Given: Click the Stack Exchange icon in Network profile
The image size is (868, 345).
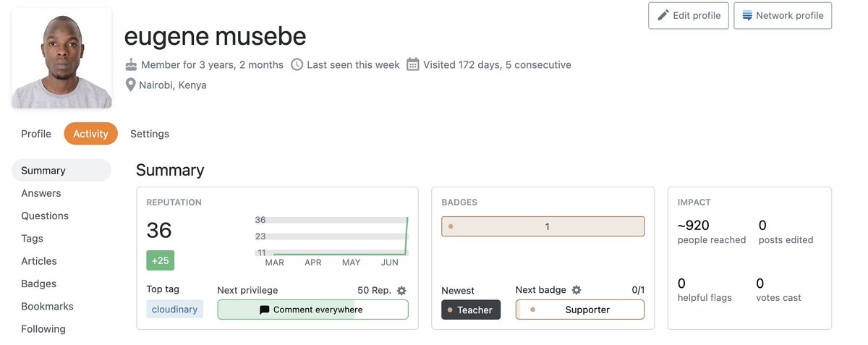Looking at the screenshot, I should tap(747, 15).
